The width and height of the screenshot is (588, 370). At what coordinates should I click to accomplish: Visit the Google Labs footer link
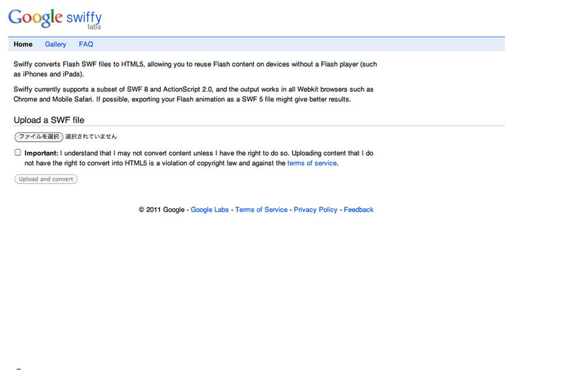pyautogui.click(x=210, y=210)
